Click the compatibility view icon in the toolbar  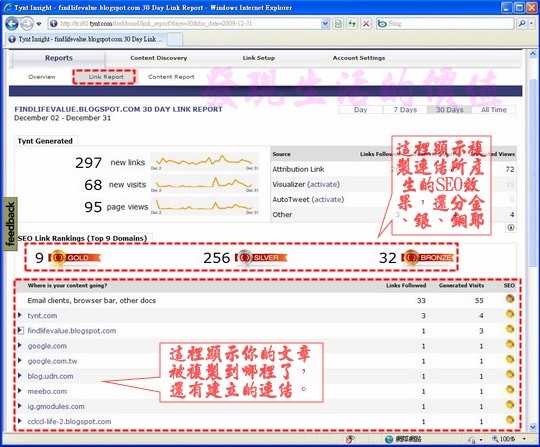click(338, 23)
